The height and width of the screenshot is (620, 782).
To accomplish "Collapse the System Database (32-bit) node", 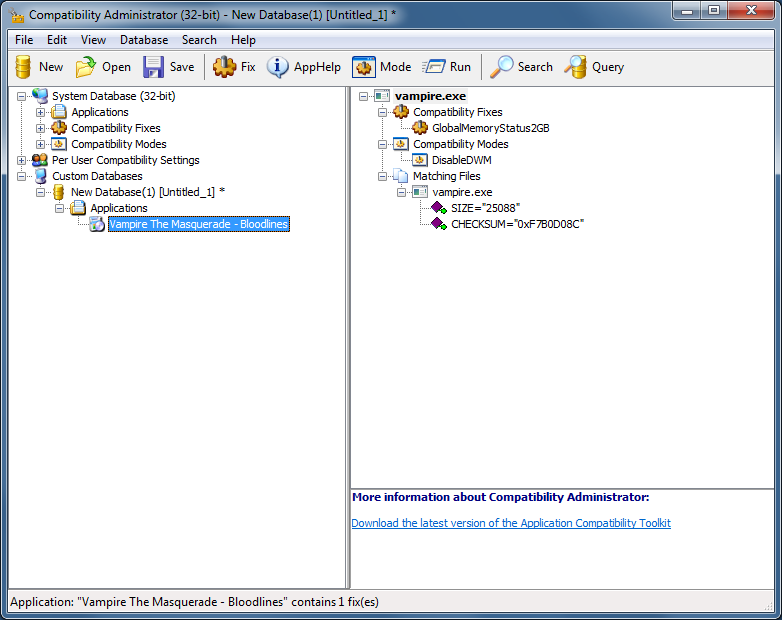I will 21,96.
